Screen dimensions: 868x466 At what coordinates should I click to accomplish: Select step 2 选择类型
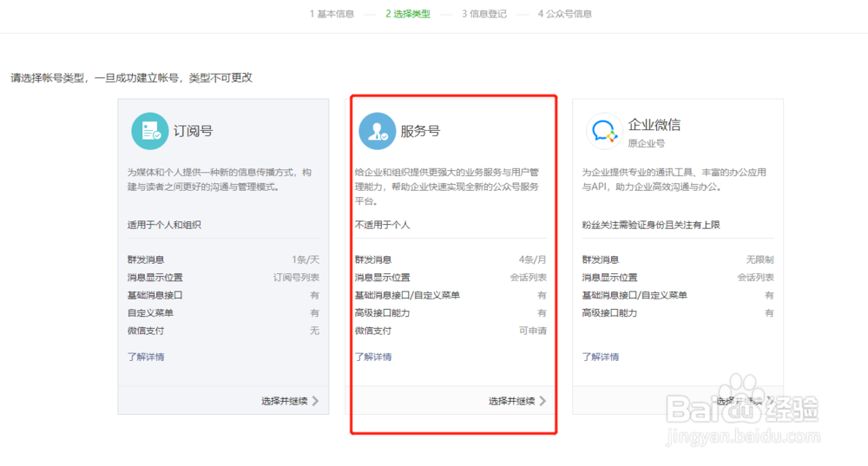[x=408, y=14]
